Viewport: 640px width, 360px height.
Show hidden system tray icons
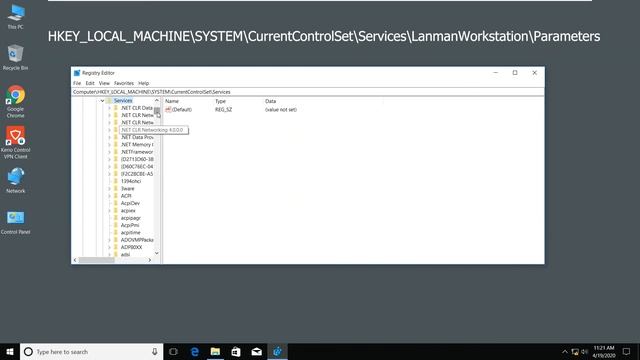[x=564, y=351]
